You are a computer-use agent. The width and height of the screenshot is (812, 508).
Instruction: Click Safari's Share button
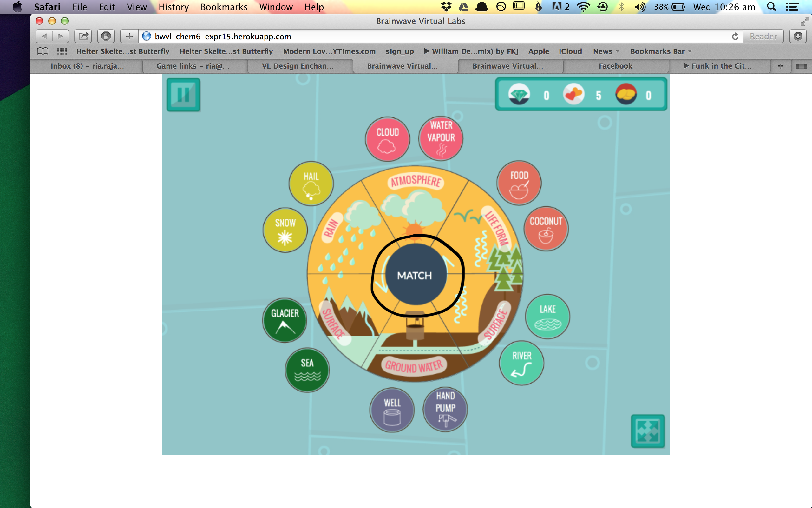(x=83, y=36)
